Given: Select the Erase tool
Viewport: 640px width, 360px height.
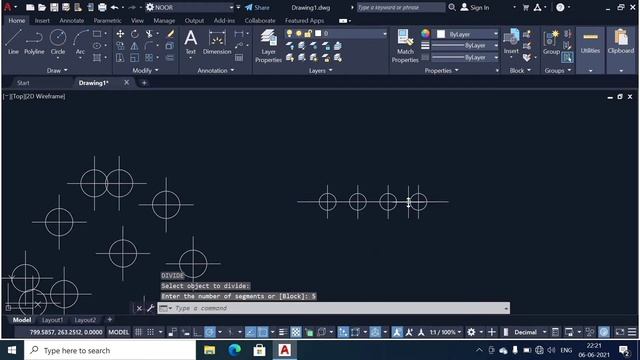Looking at the screenshot, I should click(170, 34).
